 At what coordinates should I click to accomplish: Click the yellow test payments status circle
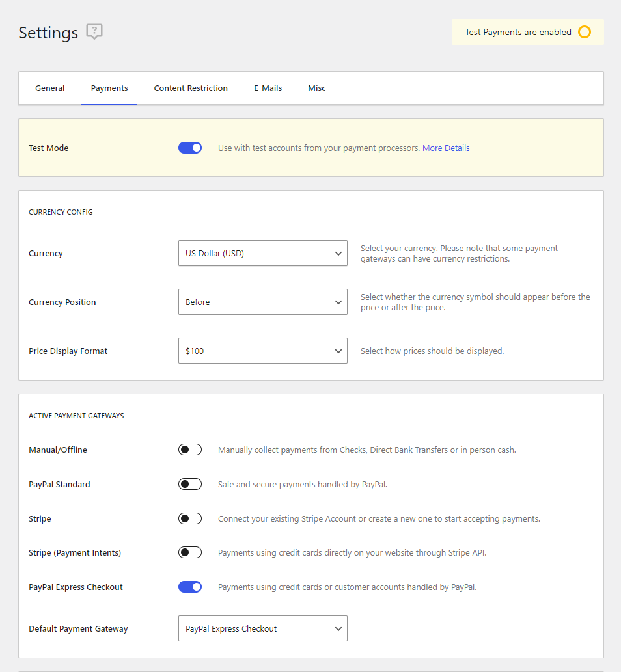585,32
